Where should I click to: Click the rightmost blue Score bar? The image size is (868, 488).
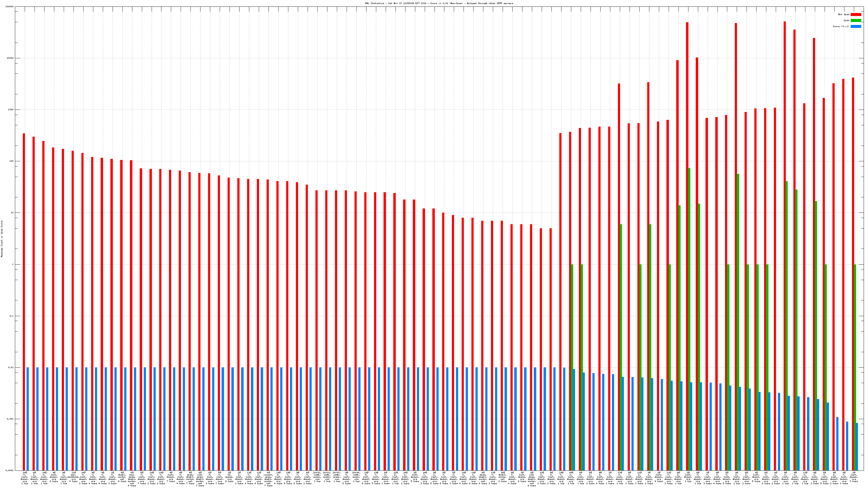point(857,447)
